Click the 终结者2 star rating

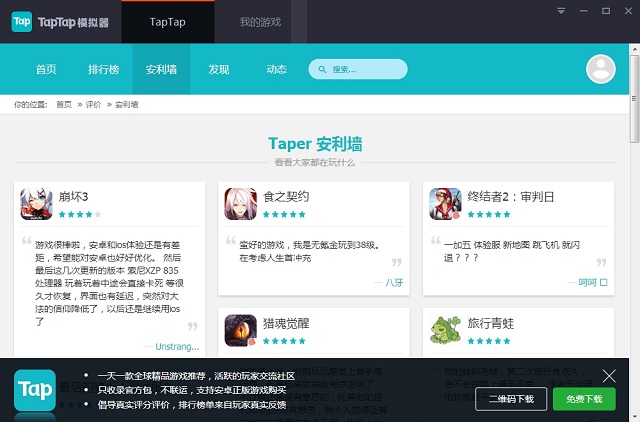pyautogui.click(x=489, y=214)
